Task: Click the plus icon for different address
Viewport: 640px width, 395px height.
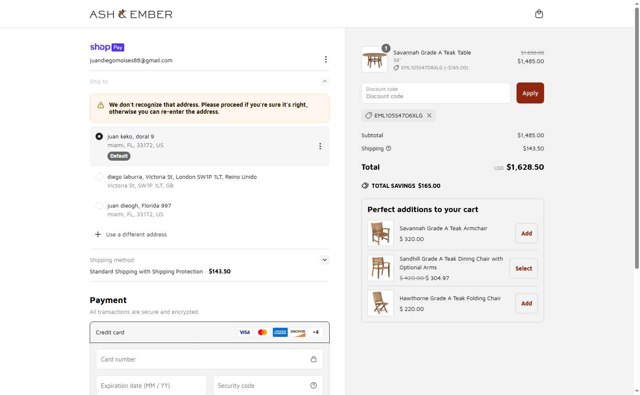Action: 98,234
